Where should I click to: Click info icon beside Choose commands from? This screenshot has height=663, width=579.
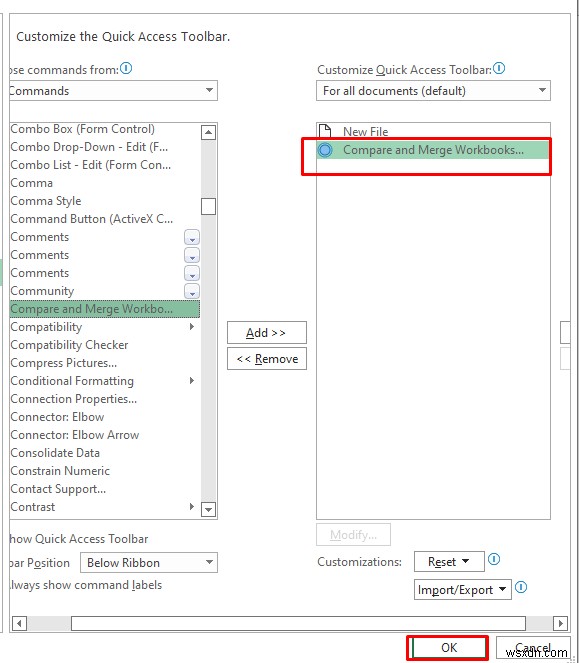click(x=126, y=68)
